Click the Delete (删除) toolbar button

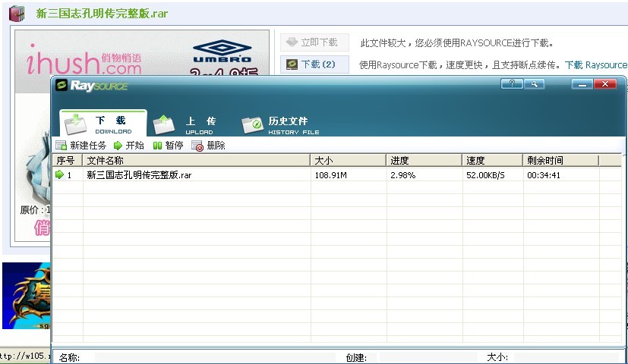point(208,146)
